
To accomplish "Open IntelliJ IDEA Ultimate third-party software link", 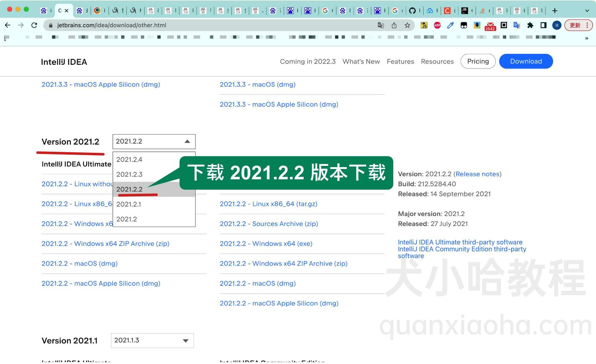I will click(x=460, y=242).
